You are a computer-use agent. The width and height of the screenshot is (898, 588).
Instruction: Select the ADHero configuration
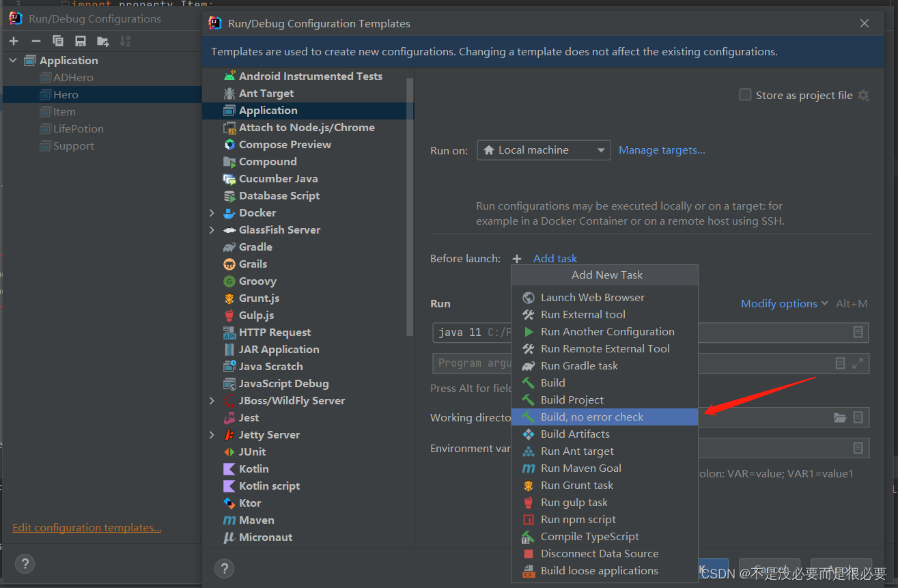point(101,78)
